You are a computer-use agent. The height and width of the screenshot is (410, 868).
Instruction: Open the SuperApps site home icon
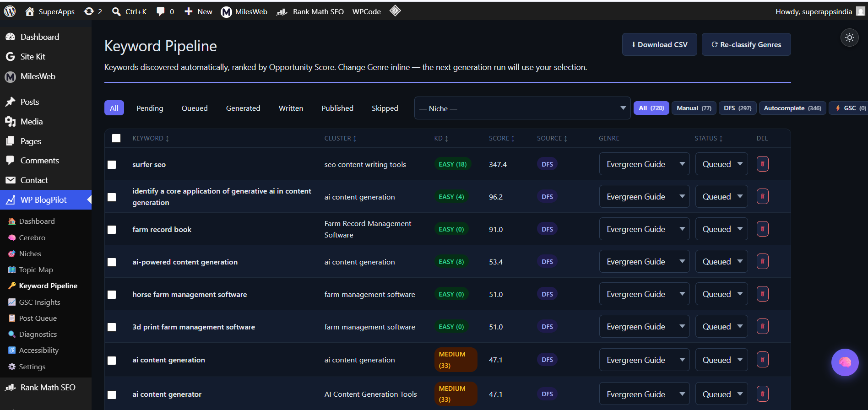(30, 11)
